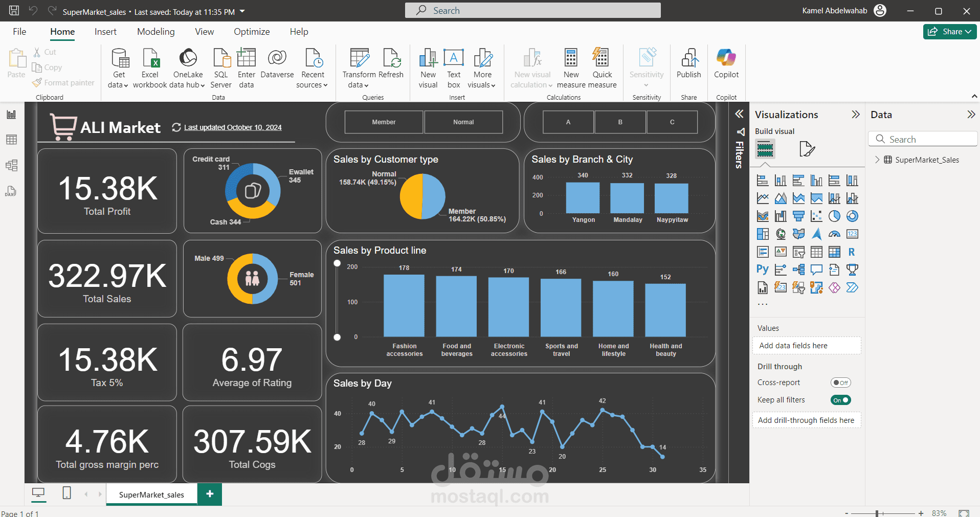This screenshot has width=980, height=517.
Task: Switch to Table view in the left sidebar
Action: coord(11,140)
